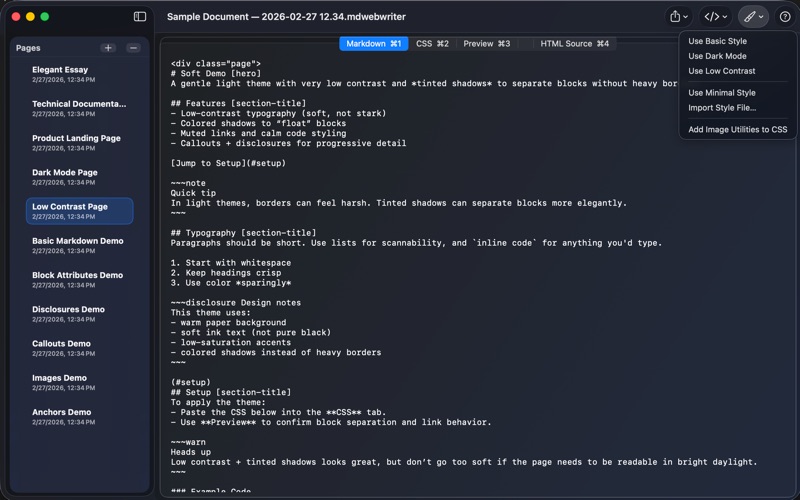The image size is (800, 500).
Task: Click the 'Heads up' line in editor
Action: point(191,452)
